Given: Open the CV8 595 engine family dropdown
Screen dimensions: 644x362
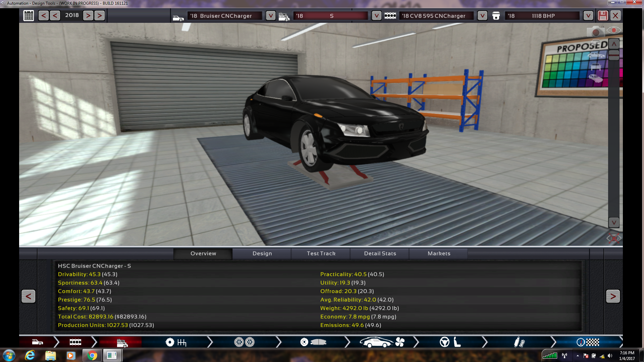Looking at the screenshot, I should [482, 16].
